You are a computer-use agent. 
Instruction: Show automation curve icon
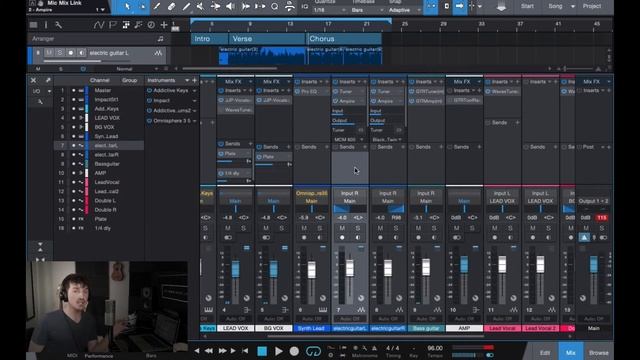click(98, 25)
